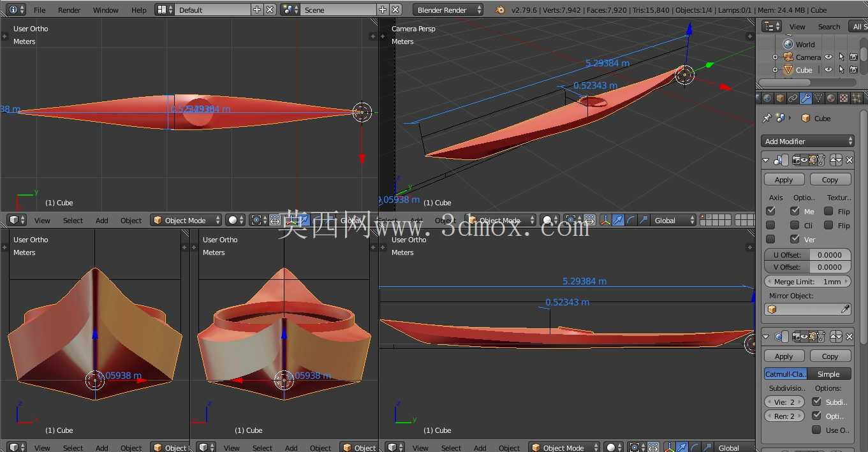Open the scene browser icon
The image size is (868, 452).
click(290, 10)
